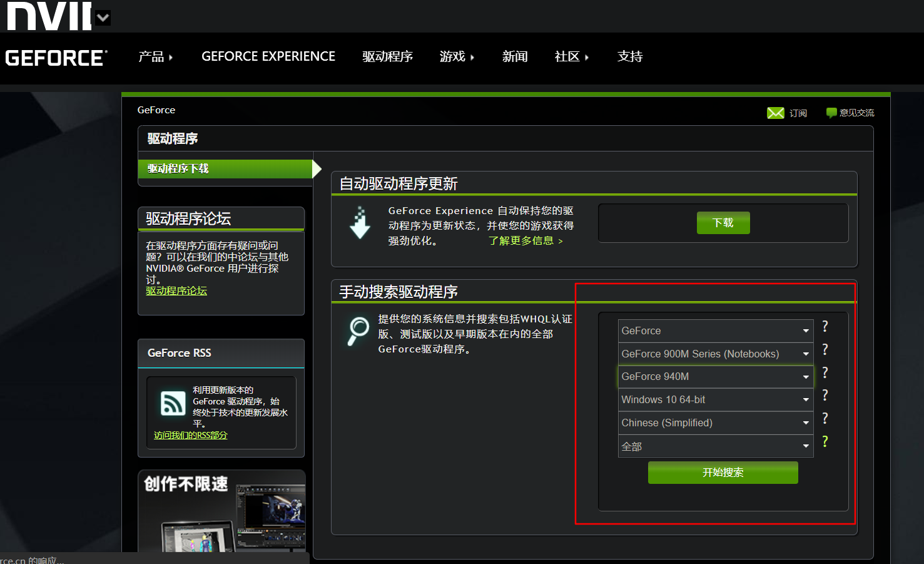This screenshot has height=564, width=924.
Task: Click help icon beside Windows 10 dropdown
Action: tap(825, 395)
